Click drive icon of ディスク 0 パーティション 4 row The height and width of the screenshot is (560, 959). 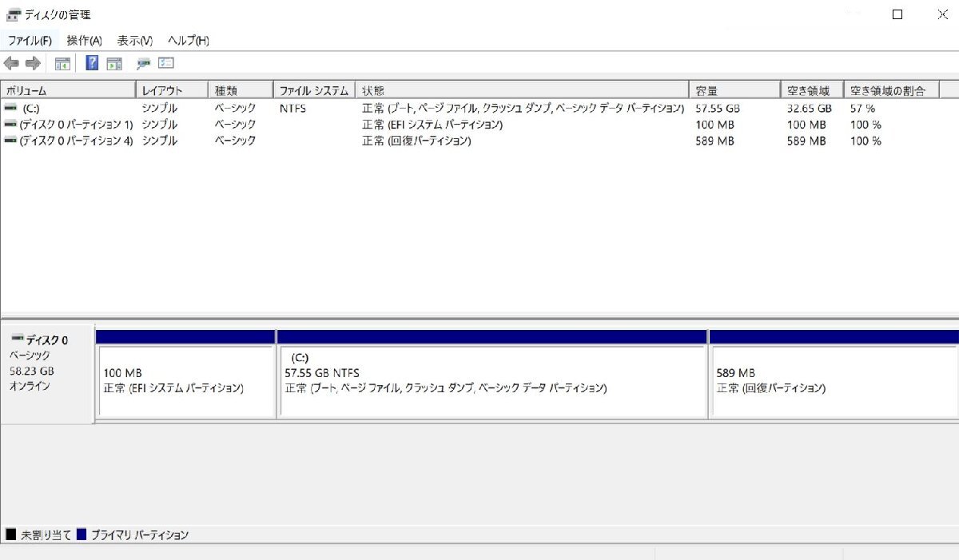pos(10,140)
